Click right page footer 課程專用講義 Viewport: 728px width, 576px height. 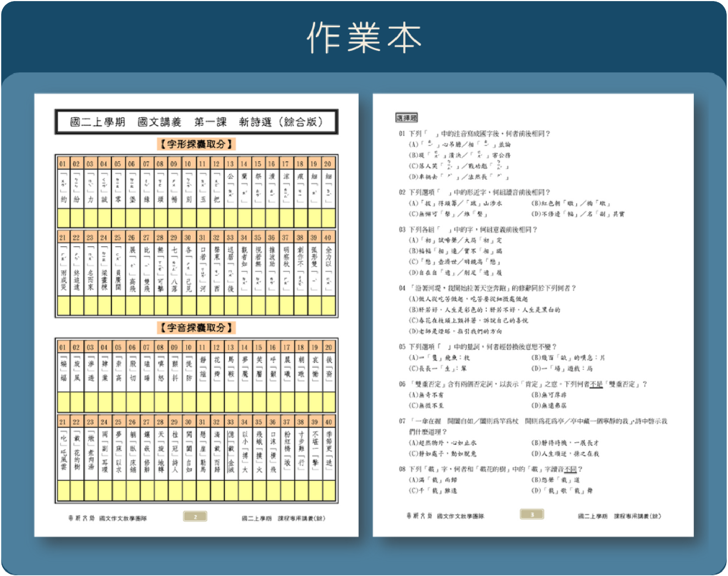[x=638, y=516]
